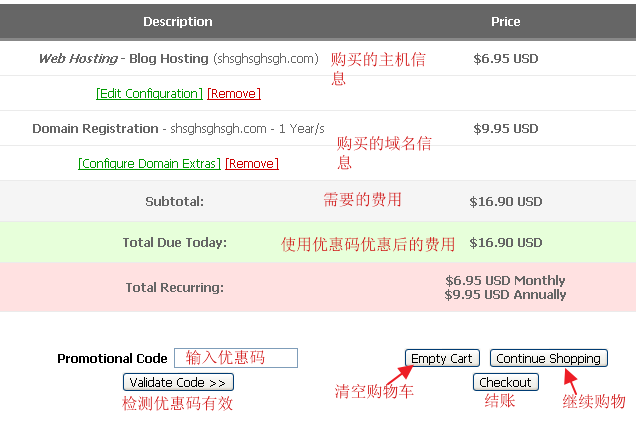The image size is (636, 430).
Task: Click Edit Configuration link for Web Hosting
Action: (x=149, y=94)
